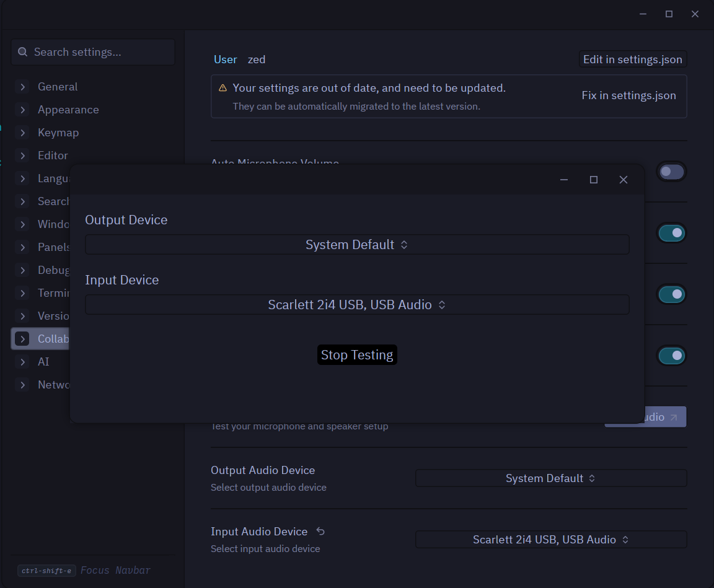Disable the teal toggle below Auto Microphone Volume
This screenshot has height=588, width=714.
pos(671,232)
